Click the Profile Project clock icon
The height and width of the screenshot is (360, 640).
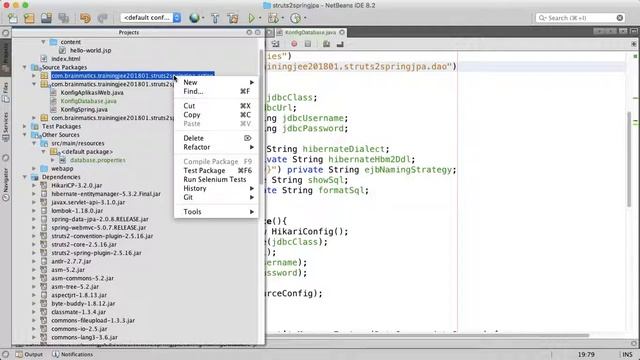pos(295,18)
